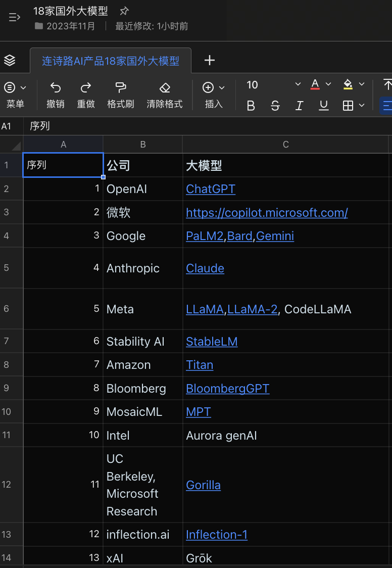The image size is (392, 568).
Task: Click the 撤销 undo icon
Action: click(x=56, y=87)
